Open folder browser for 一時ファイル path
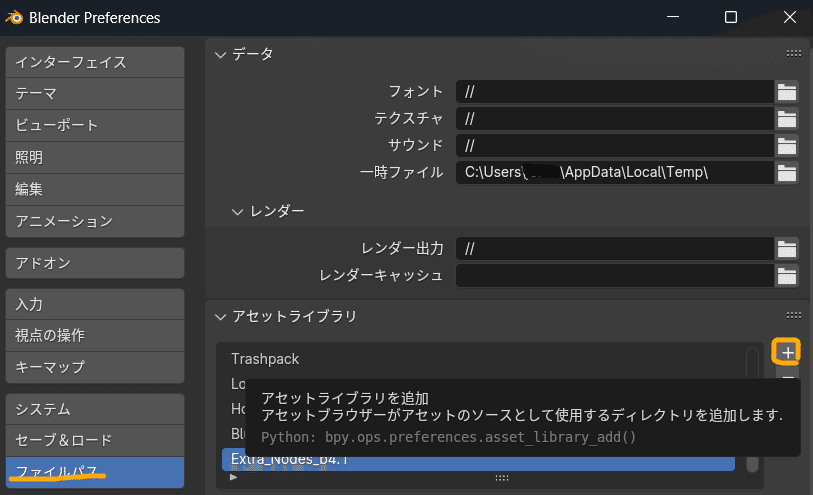 coord(787,173)
